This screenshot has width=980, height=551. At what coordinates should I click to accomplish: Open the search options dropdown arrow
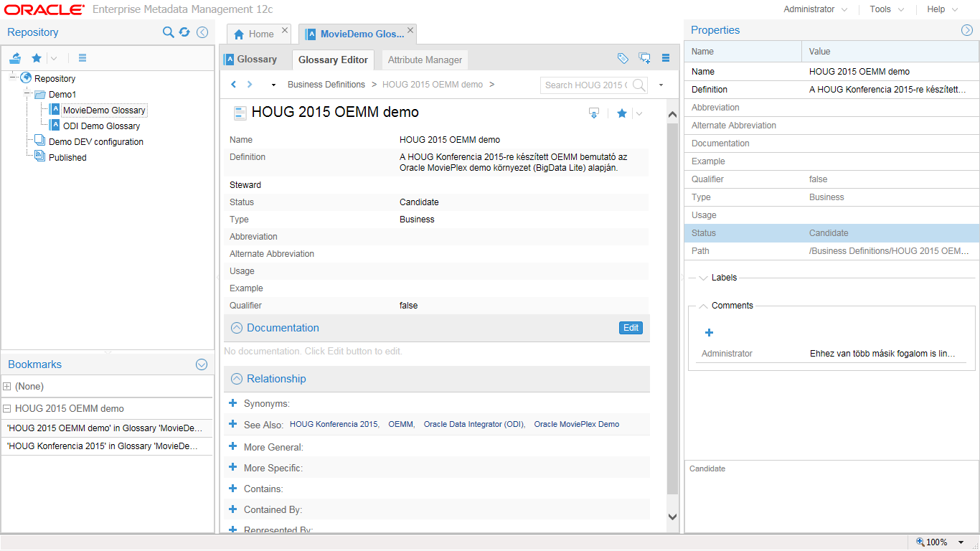pyautogui.click(x=661, y=85)
